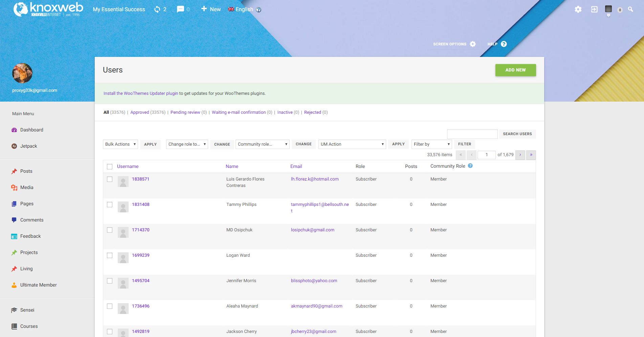Toggle the select-all users checkbox in header
The image size is (644, 337).
[x=110, y=167]
